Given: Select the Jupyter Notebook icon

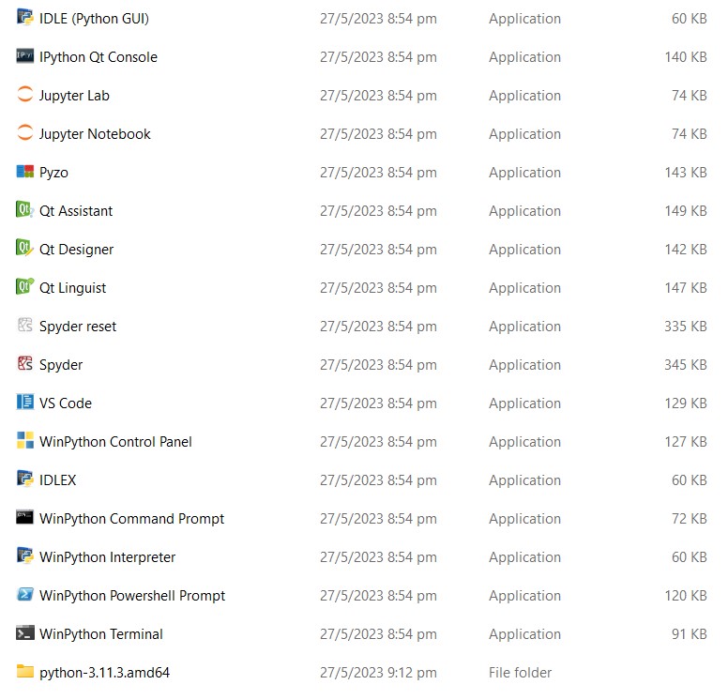Looking at the screenshot, I should click(25, 133).
